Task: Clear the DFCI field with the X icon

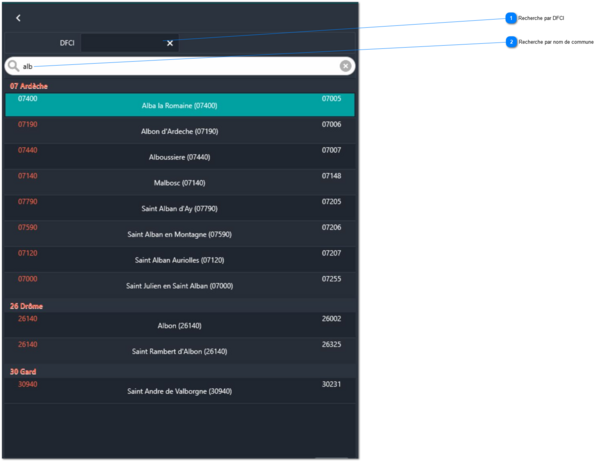Action: pos(170,43)
